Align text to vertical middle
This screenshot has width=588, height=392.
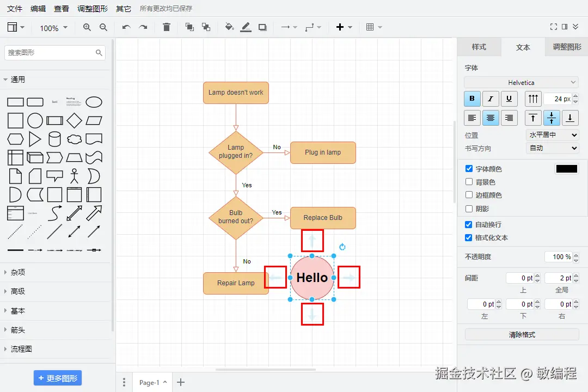coord(551,118)
